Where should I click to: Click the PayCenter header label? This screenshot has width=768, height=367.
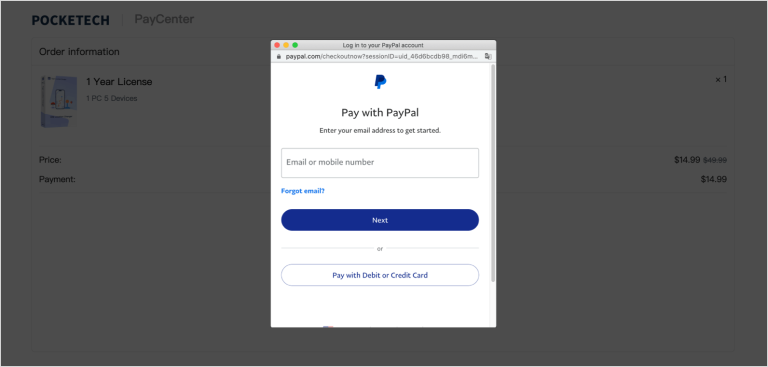point(164,19)
